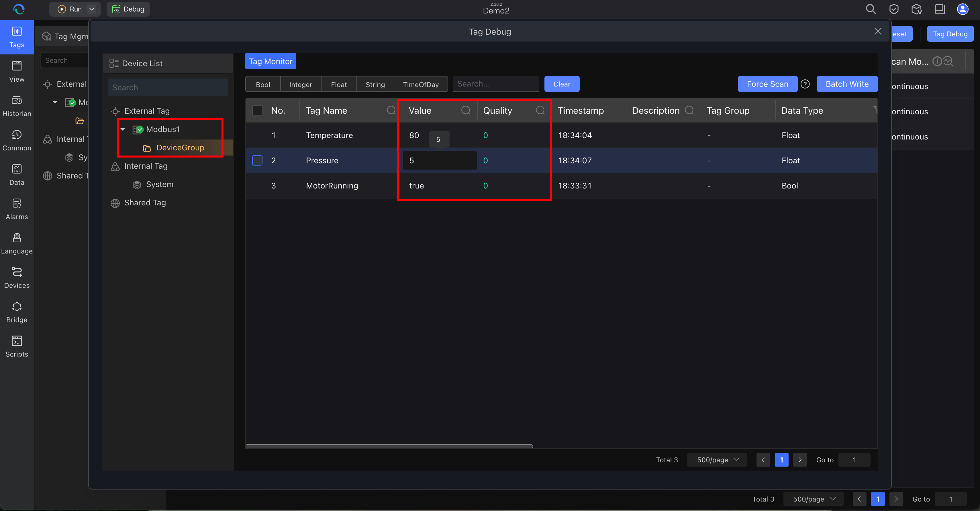Click the Clear button
Screen dimensions: 980x511
pyautogui.click(x=562, y=84)
